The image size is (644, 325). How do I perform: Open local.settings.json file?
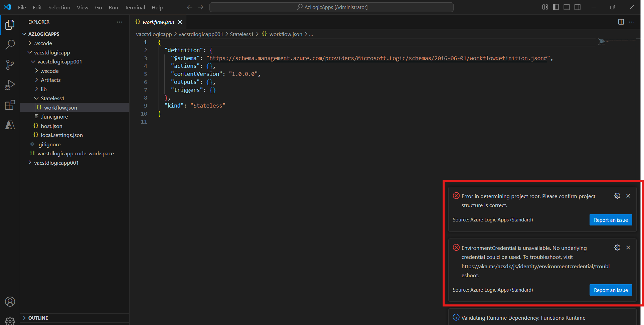(74, 135)
